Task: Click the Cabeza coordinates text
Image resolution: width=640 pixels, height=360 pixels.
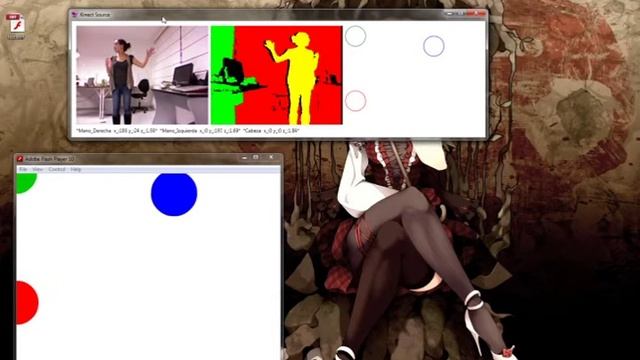Action: point(271,131)
